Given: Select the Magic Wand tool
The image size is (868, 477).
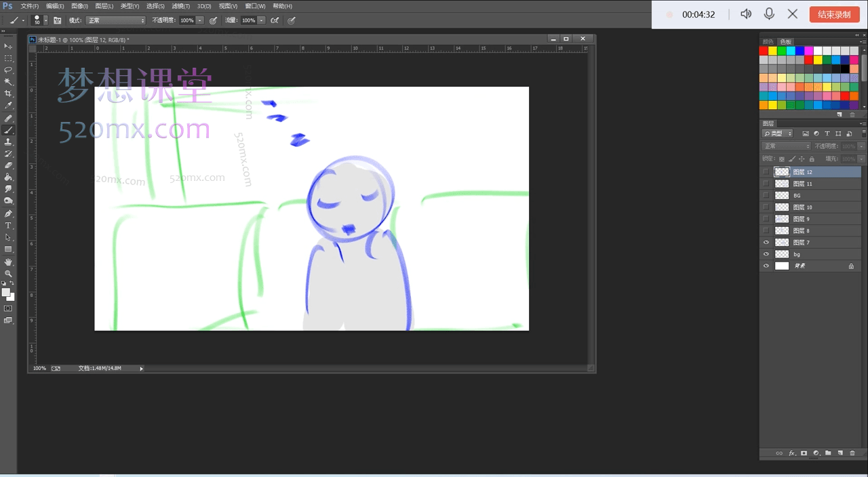Looking at the screenshot, I should click(x=8, y=82).
